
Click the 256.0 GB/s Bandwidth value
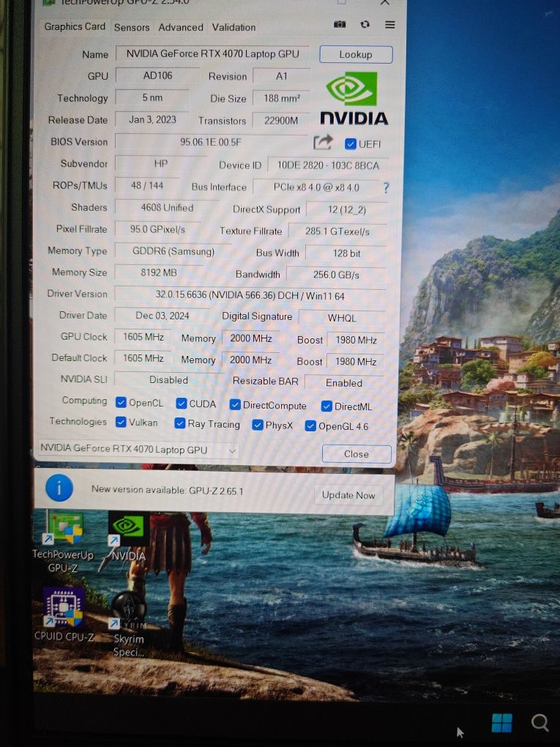click(x=336, y=275)
